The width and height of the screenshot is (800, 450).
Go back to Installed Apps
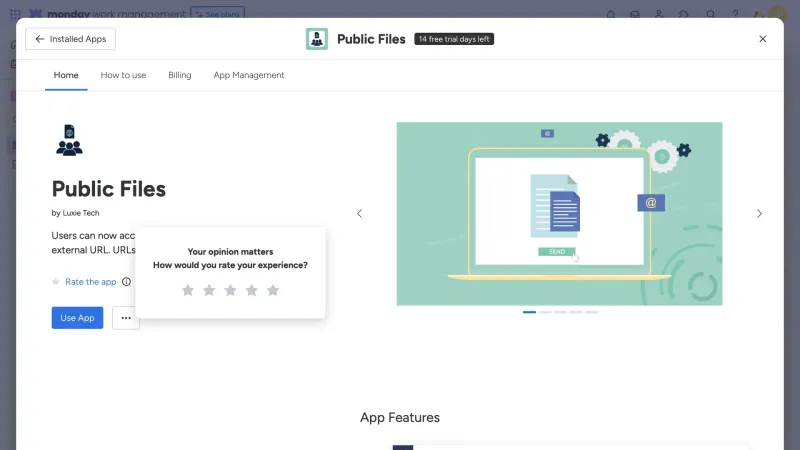pos(70,39)
